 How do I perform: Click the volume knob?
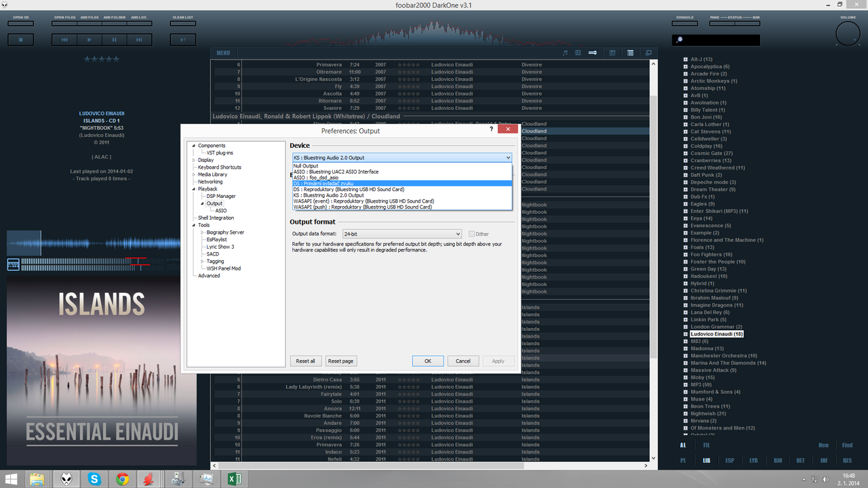coord(848,34)
